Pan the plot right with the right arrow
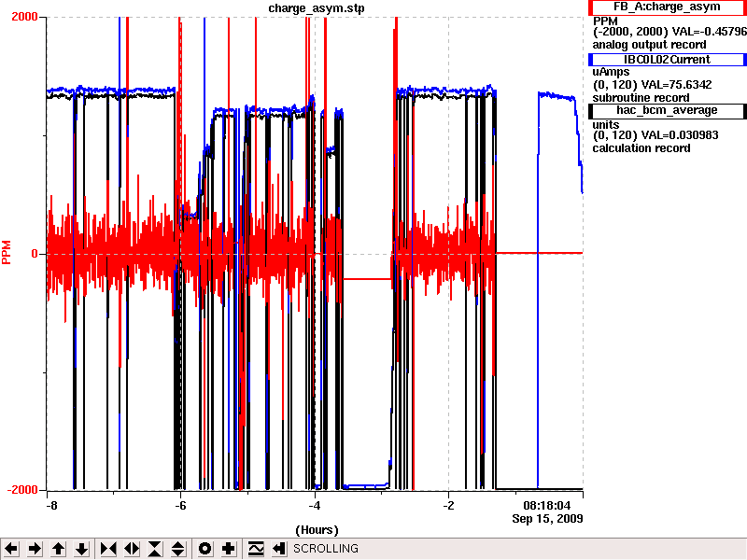This screenshot has height=560, width=747. click(35, 549)
